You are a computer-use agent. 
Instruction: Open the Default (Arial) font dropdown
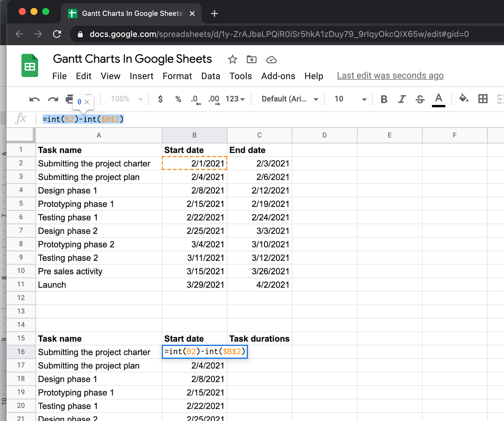tap(289, 99)
